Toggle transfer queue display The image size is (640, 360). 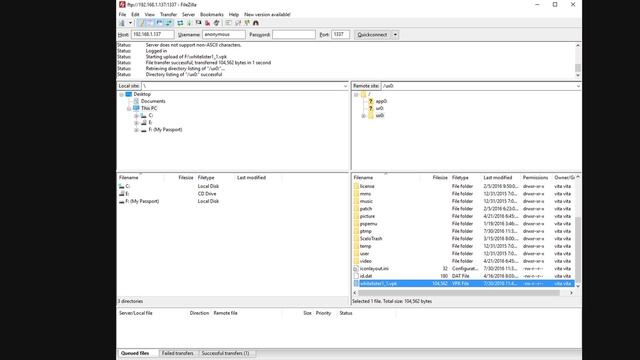[x=169, y=23]
